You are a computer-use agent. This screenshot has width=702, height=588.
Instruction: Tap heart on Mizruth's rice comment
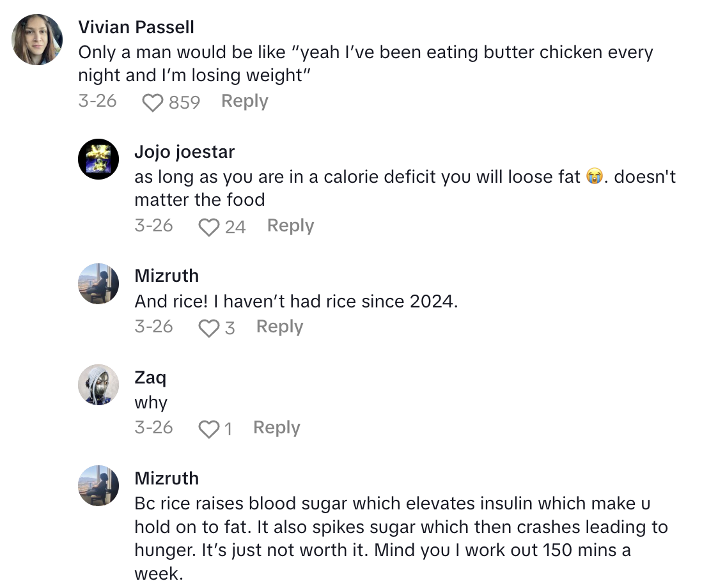click(x=208, y=328)
